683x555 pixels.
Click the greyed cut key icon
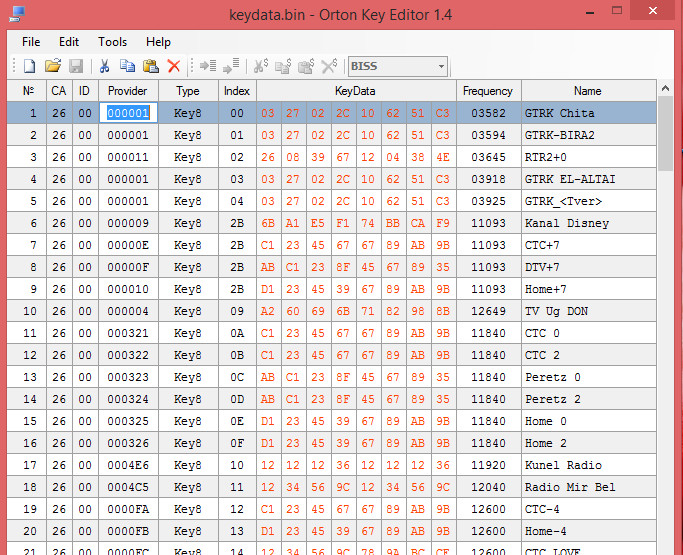pos(261,66)
